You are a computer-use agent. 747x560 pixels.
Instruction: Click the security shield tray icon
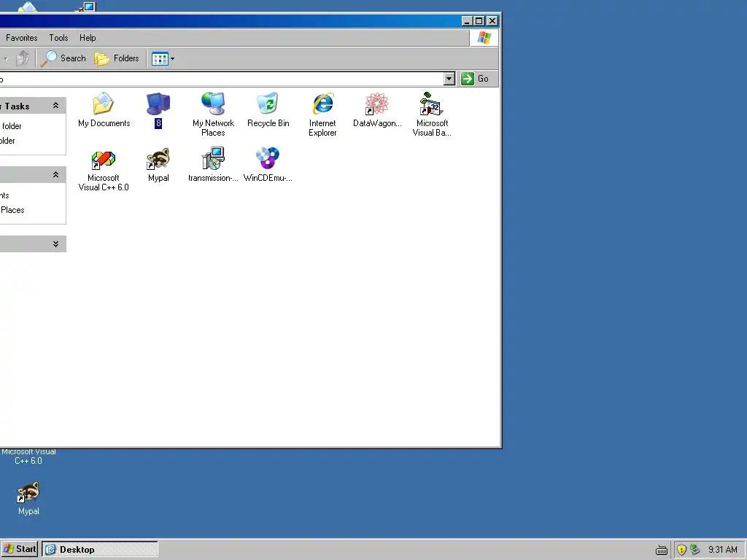point(682,550)
